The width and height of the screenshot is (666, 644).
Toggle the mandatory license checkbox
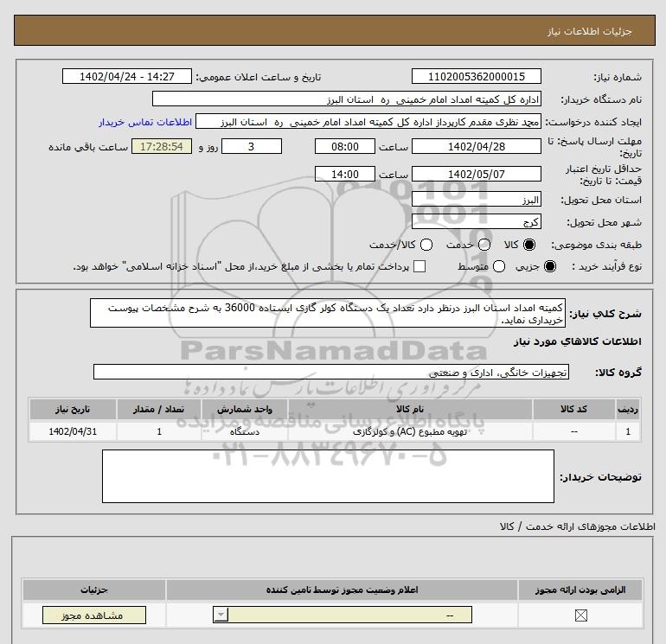pos(580,615)
